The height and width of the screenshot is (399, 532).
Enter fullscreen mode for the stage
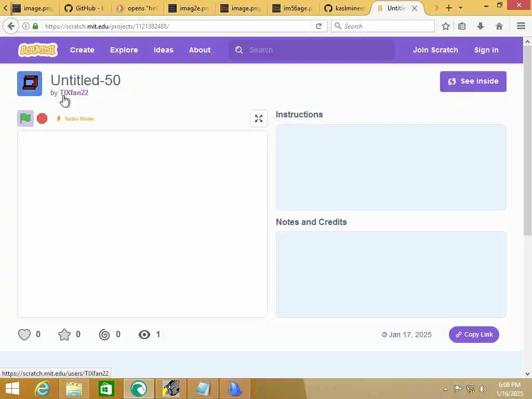259,118
